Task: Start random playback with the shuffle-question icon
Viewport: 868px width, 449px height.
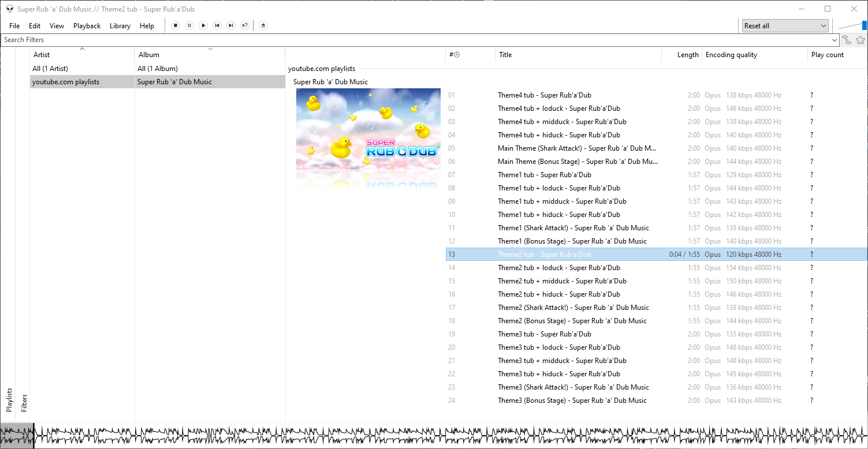Action: point(244,25)
